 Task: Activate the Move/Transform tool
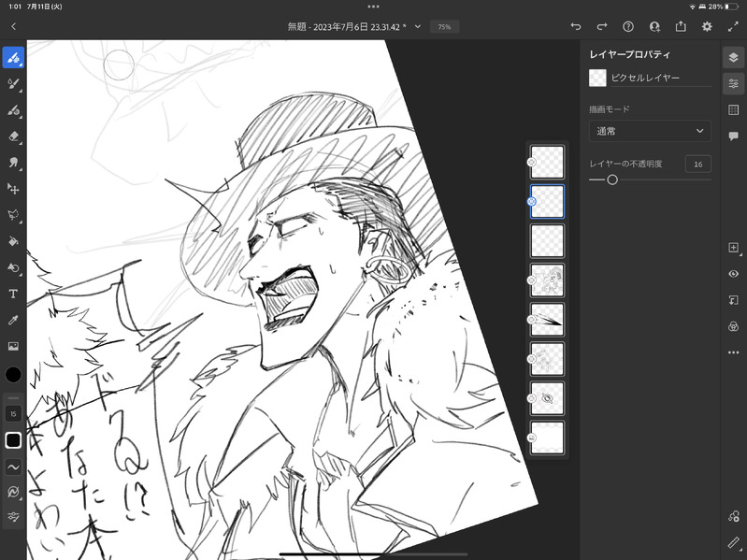(13, 189)
